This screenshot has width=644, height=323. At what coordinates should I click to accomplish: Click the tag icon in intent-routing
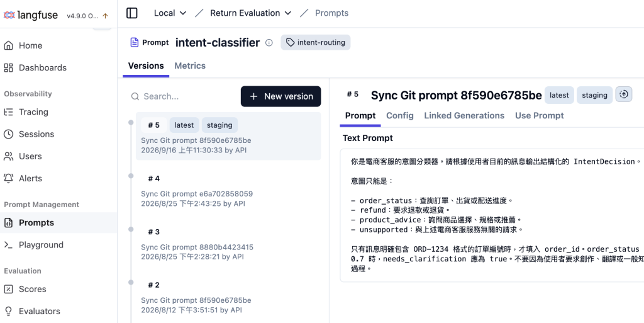coord(291,42)
